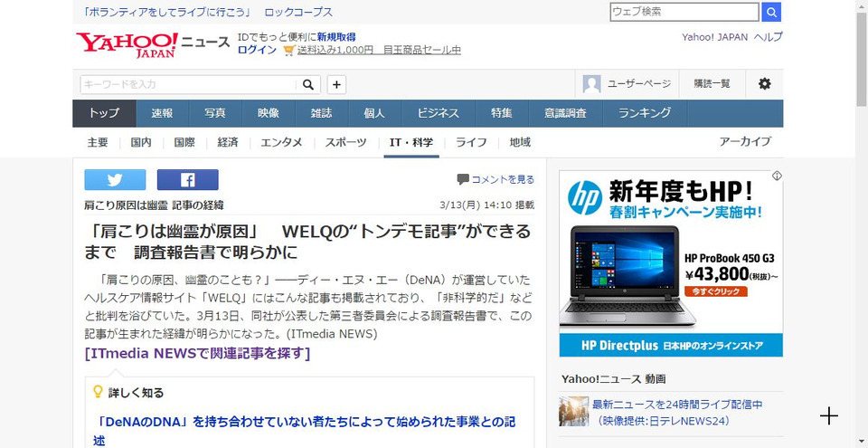Click the 「ボランティアをしてライブに行こう」 link
This screenshot has width=868, height=448.
pos(168,12)
